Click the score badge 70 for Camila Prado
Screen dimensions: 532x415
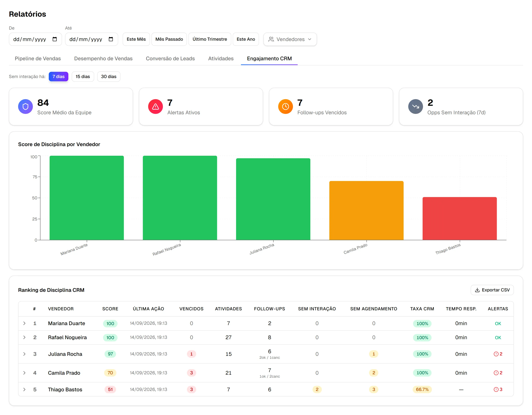coord(110,373)
